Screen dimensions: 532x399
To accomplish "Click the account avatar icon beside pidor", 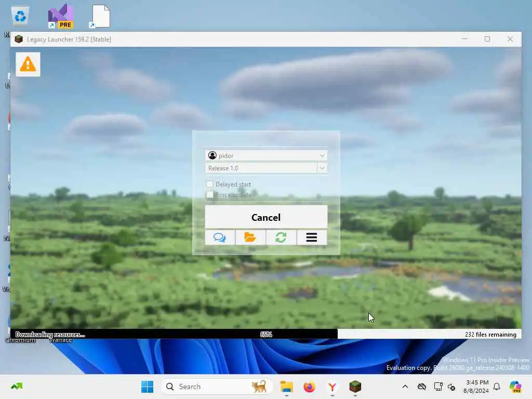I will tap(212, 155).
